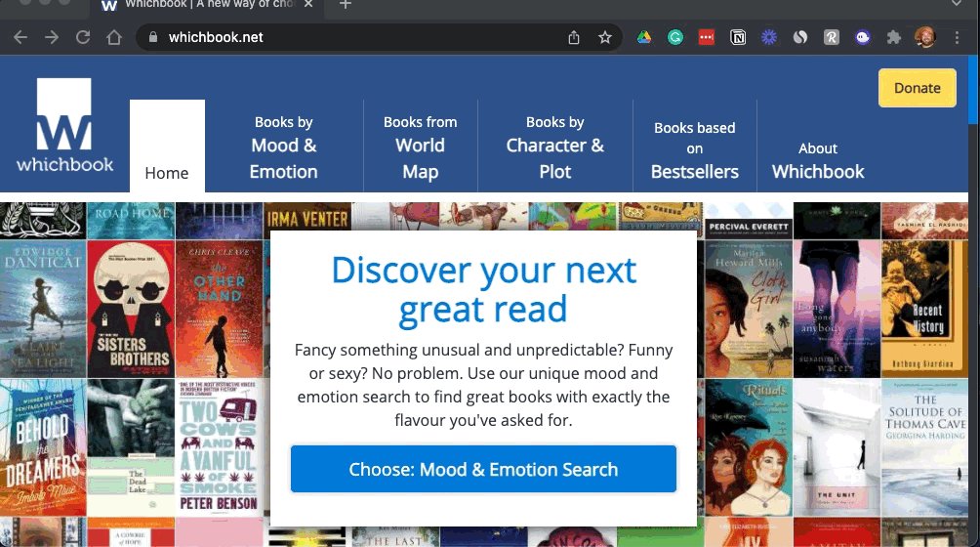The width and height of the screenshot is (980, 547).
Task: Go back with the browser back arrow
Action: (x=20, y=37)
